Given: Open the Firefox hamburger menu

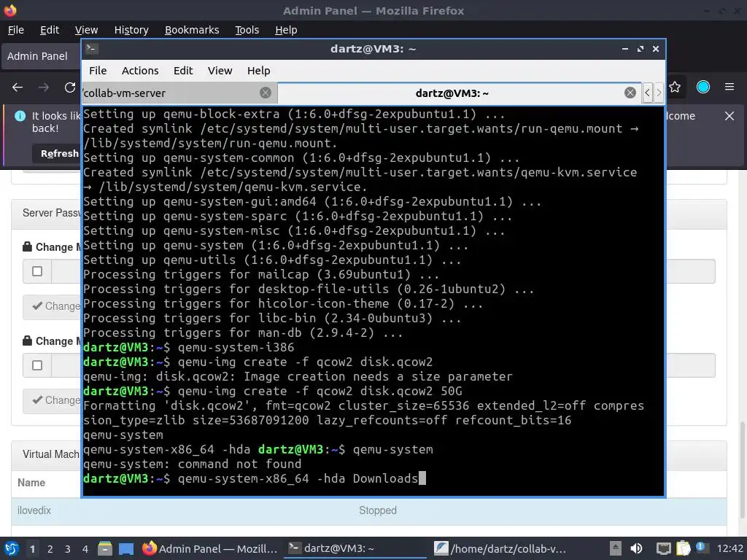Looking at the screenshot, I should pos(729,87).
